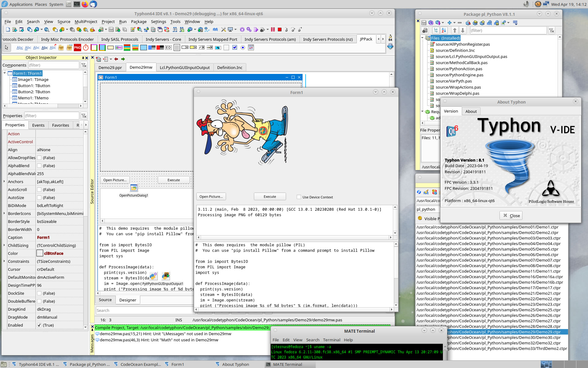Select the calendar grid component in palette
588x368 pixels.
click(251, 48)
